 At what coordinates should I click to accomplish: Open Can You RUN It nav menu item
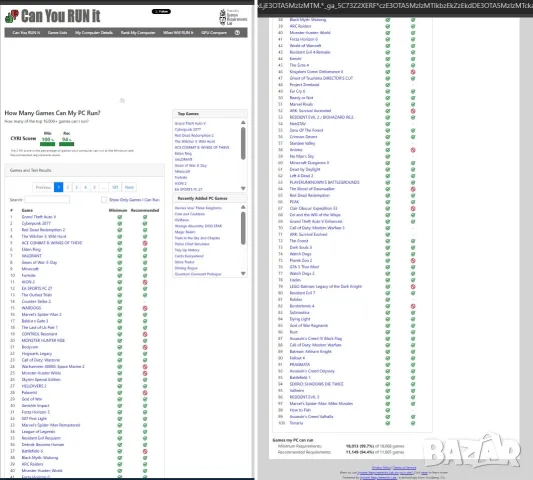point(26,33)
